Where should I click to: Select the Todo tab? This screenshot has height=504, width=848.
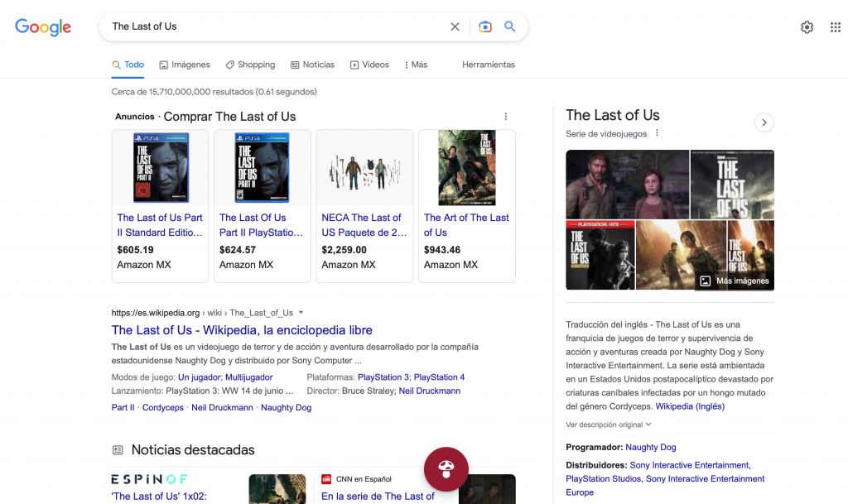point(128,65)
